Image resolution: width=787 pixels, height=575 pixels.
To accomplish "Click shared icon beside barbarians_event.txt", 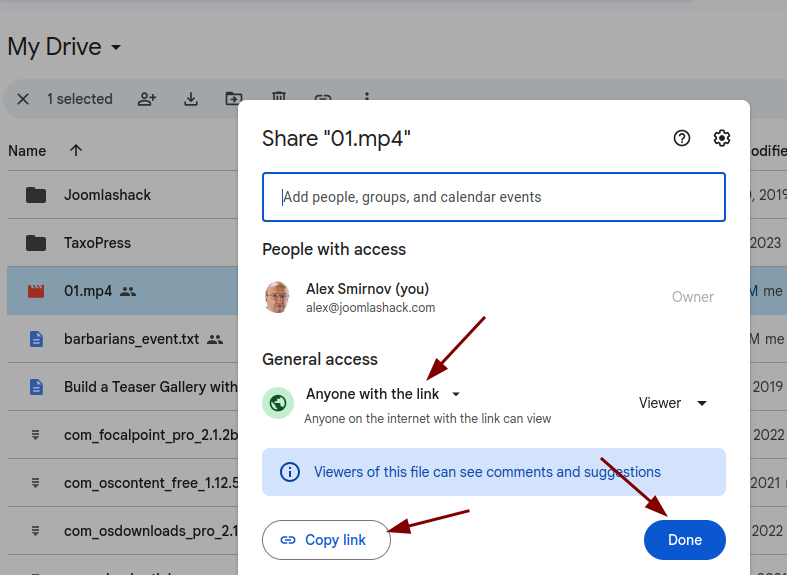I will click(x=215, y=339).
